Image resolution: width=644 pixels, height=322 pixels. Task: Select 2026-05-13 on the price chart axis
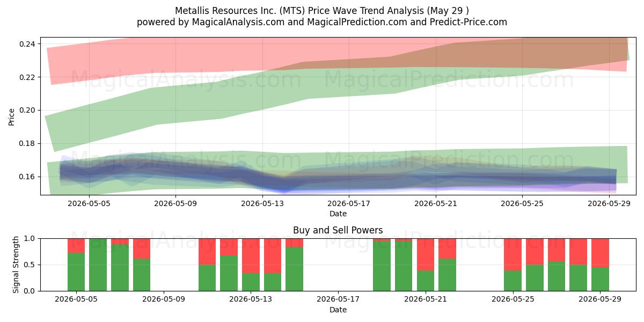pyautogui.click(x=261, y=203)
